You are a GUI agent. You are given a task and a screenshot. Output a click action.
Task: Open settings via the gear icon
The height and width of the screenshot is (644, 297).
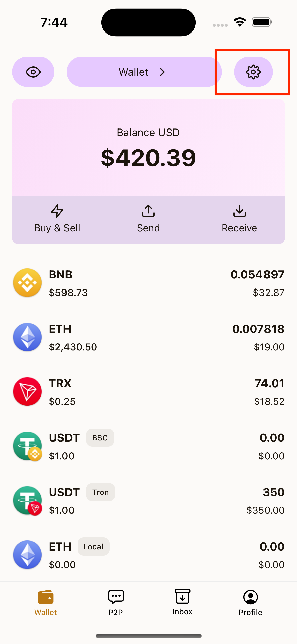tap(253, 72)
